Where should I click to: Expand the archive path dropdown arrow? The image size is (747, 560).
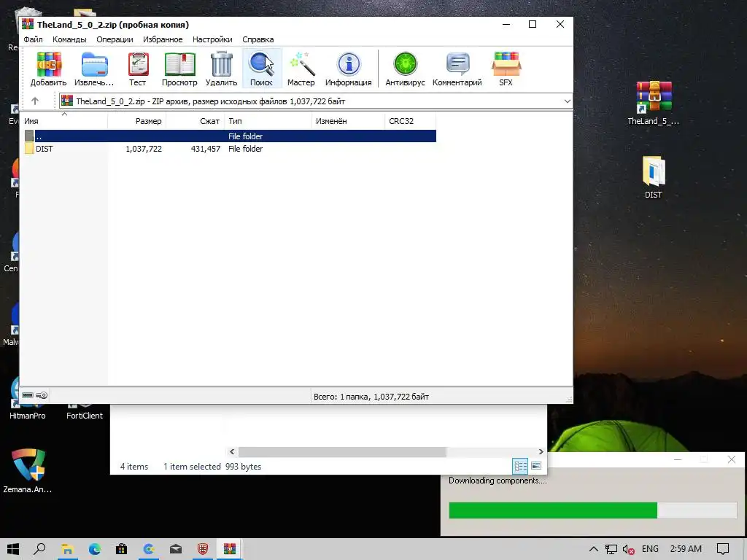(567, 101)
